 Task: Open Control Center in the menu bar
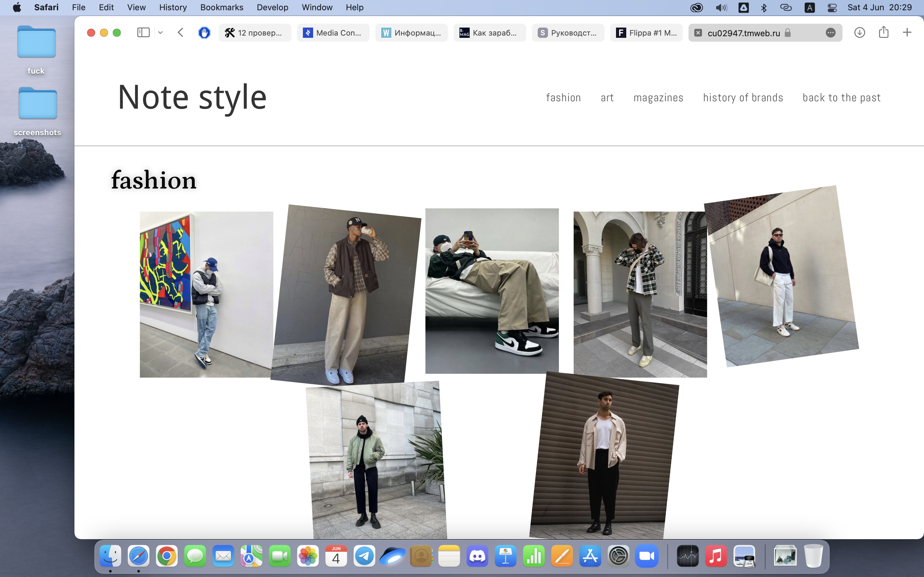coord(832,7)
